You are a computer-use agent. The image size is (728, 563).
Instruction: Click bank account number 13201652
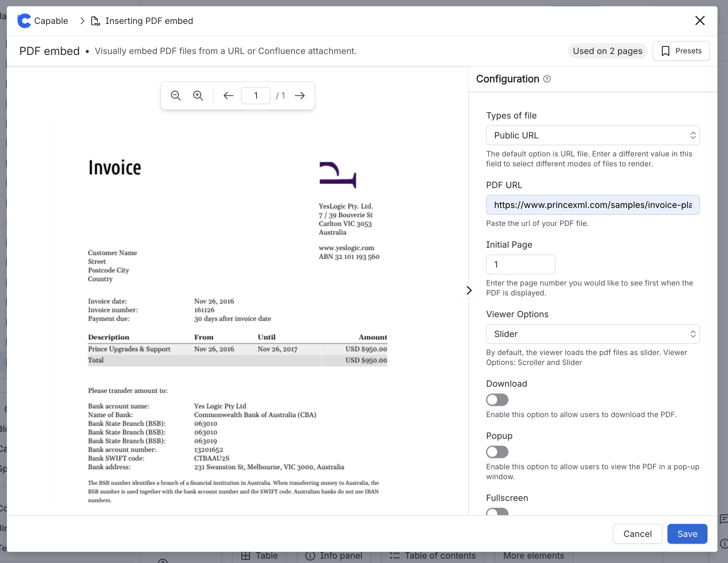coord(209,449)
